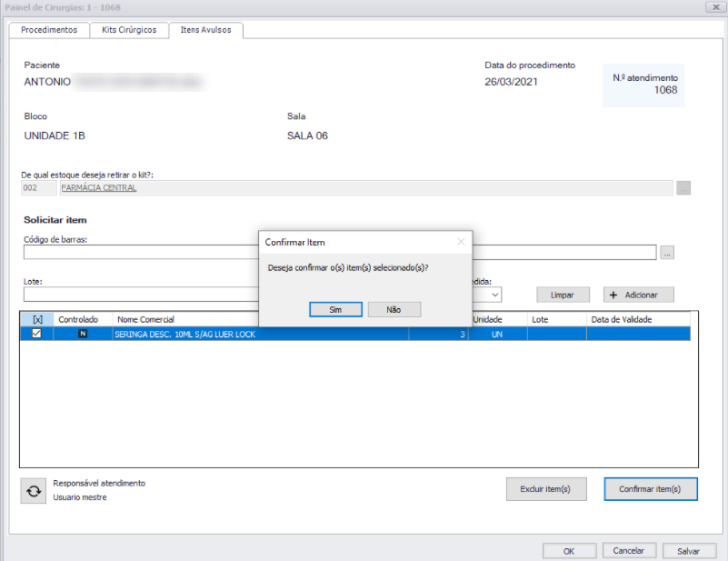Click the Salvar button

point(689,551)
